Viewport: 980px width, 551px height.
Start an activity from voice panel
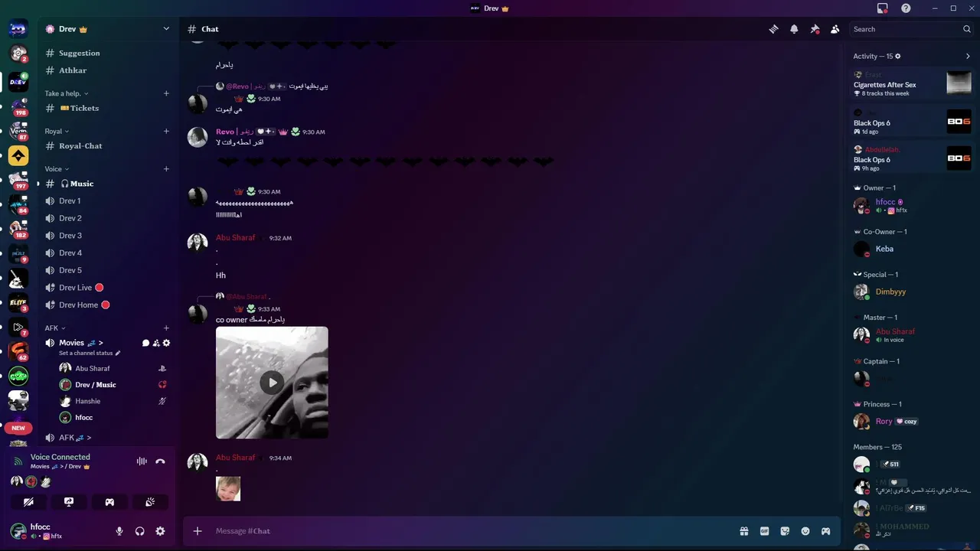point(109,502)
